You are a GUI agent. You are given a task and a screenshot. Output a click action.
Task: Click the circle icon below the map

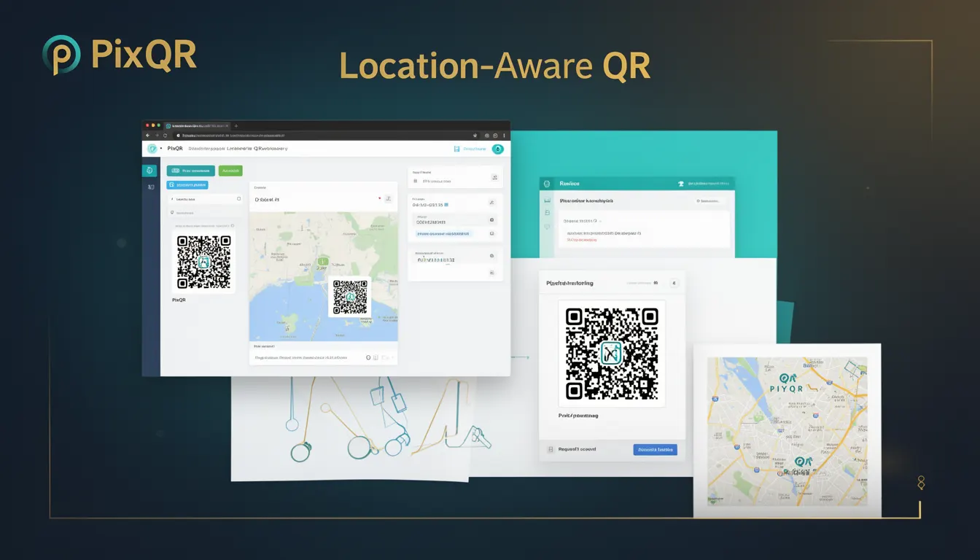tap(368, 357)
